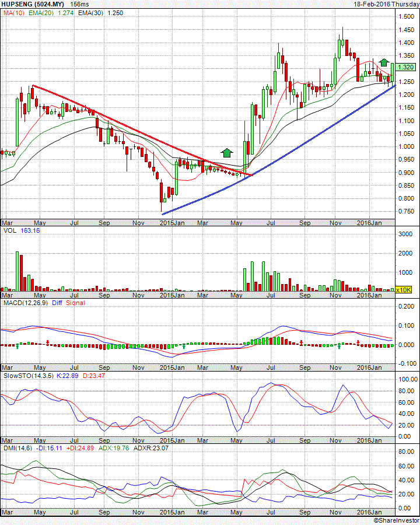Click the green up arrow near May 2015
This screenshot has width=420, height=525.
pos(227,153)
